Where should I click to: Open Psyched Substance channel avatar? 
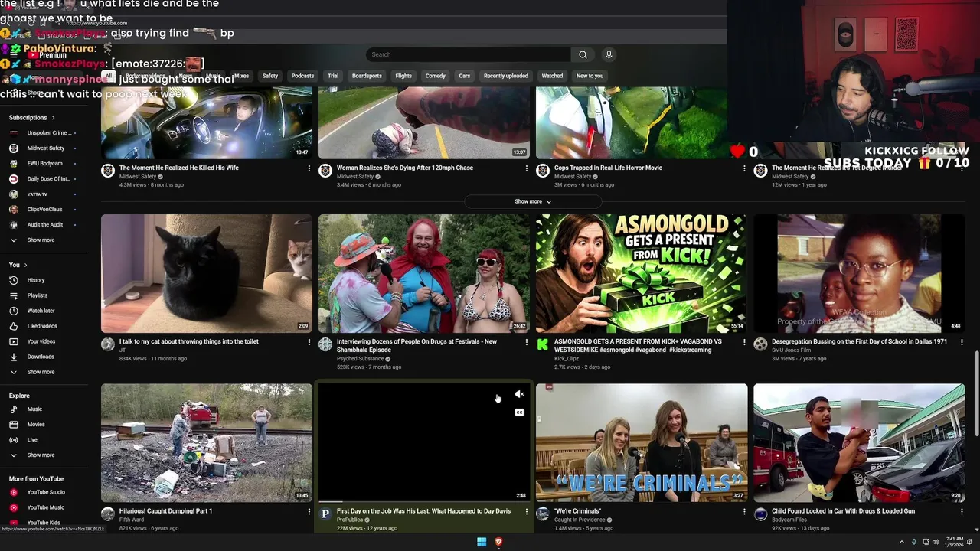(x=325, y=345)
